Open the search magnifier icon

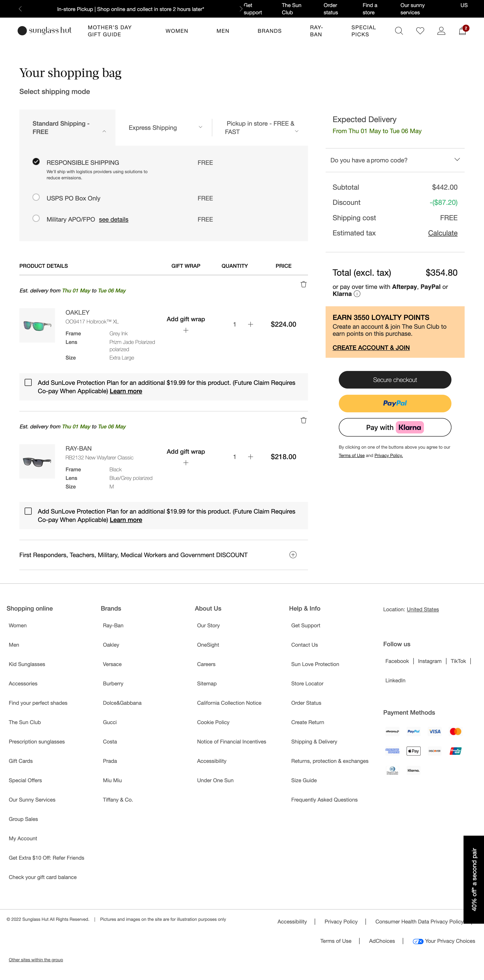click(399, 31)
